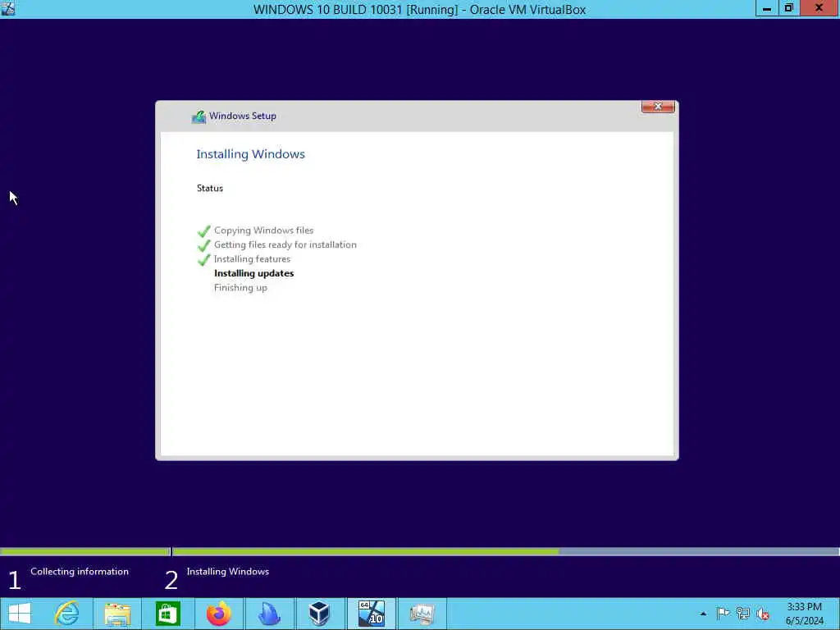Click checkmark beside Copying Windows files
Viewport: 840px width, 630px height.
coord(204,231)
